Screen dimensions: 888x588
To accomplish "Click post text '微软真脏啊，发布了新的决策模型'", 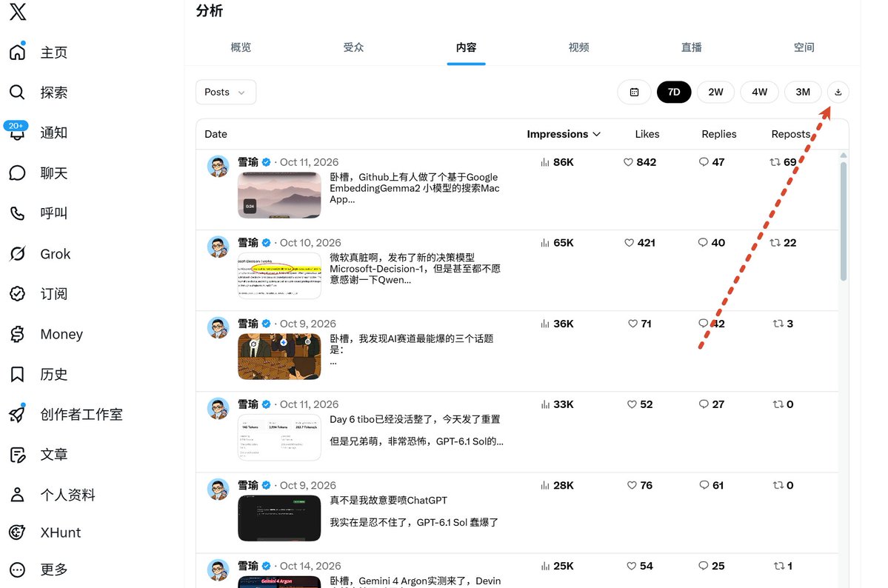I will pyautogui.click(x=402, y=258).
